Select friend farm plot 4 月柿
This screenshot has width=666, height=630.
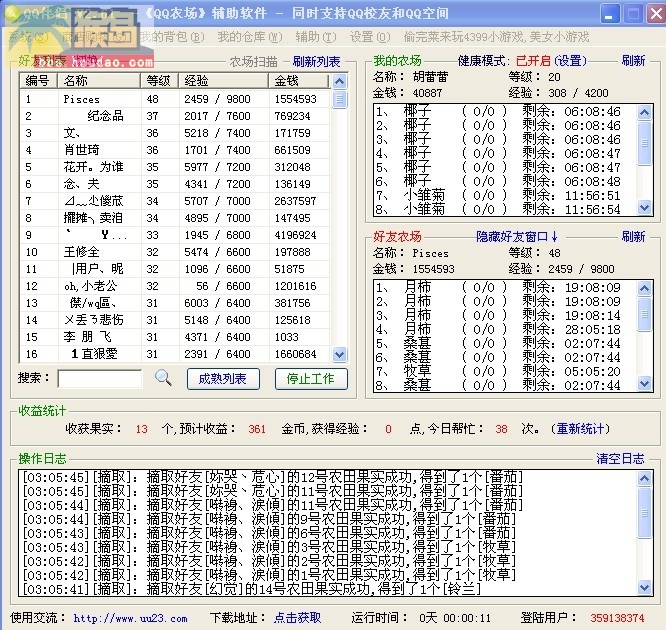[505, 329]
